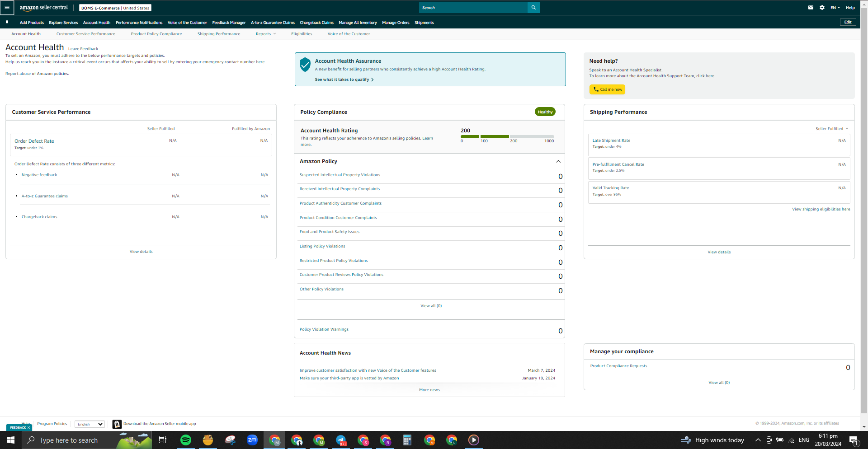Image resolution: width=868 pixels, height=449 pixels.
Task: Click the Help link in top bar
Action: [x=850, y=8]
